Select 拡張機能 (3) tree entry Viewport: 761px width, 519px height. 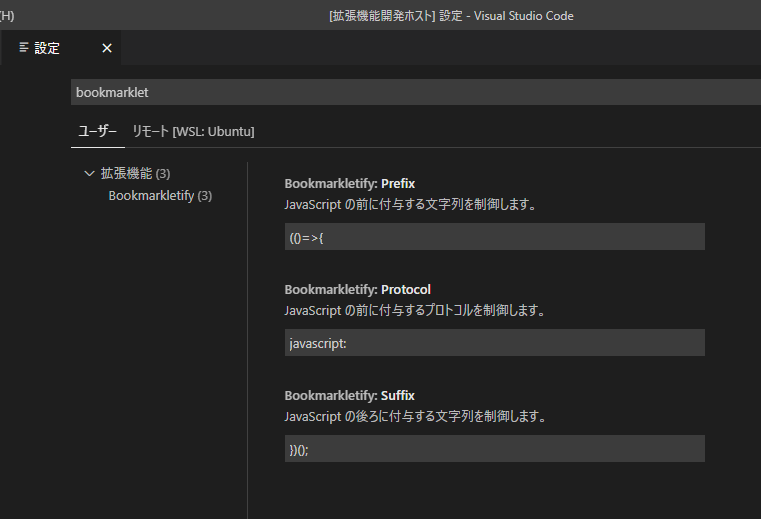[135, 173]
